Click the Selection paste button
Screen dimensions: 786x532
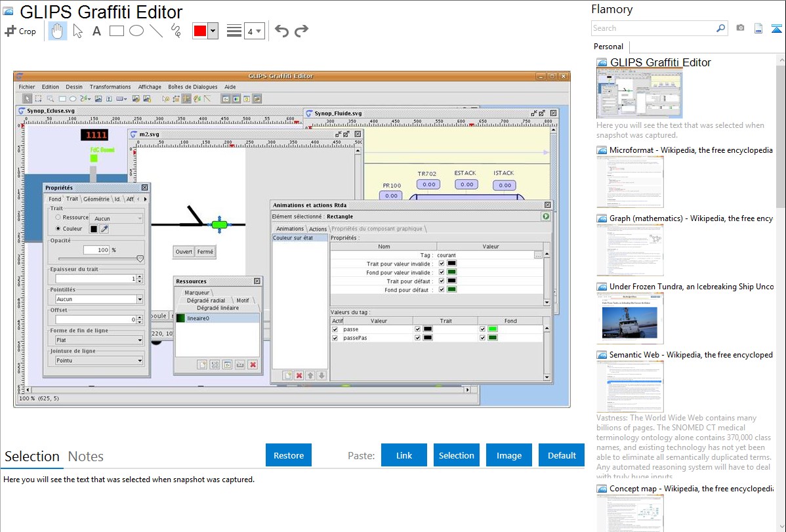(x=456, y=455)
